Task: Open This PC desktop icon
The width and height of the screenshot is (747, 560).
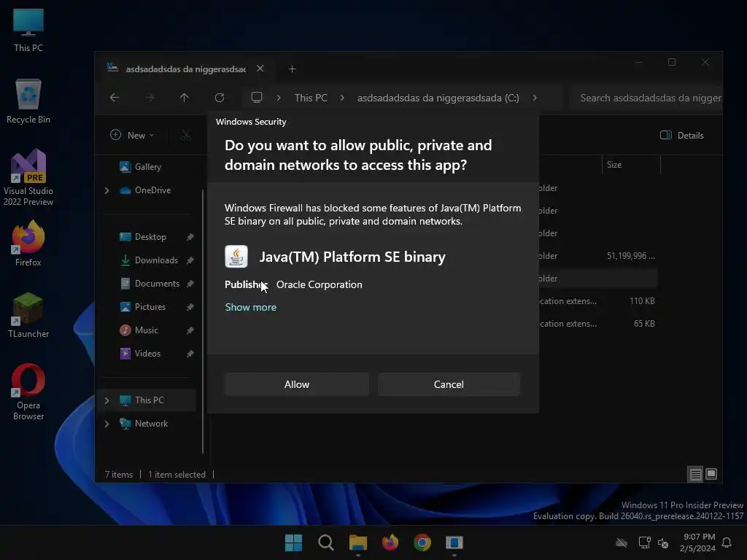Action: pos(28,30)
